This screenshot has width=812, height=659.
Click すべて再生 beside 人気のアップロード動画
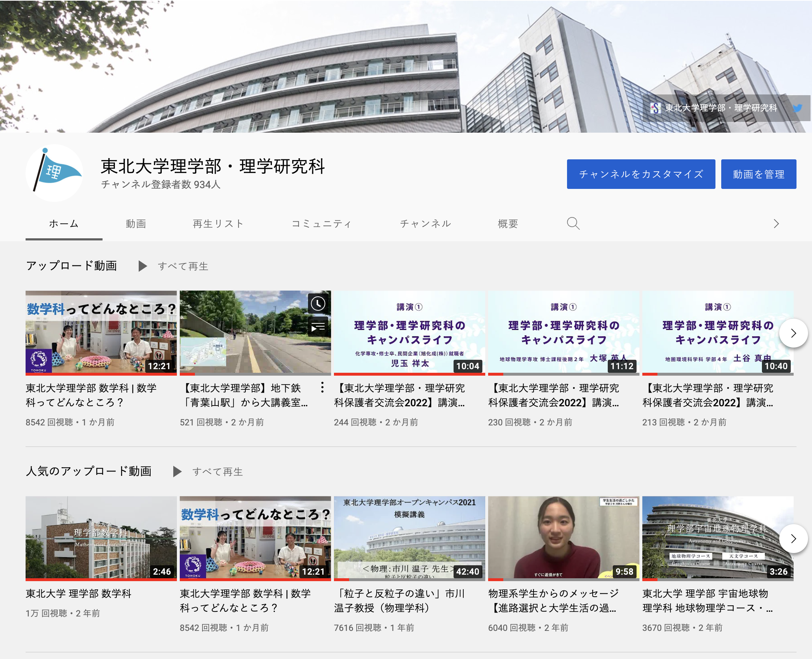[x=218, y=472]
